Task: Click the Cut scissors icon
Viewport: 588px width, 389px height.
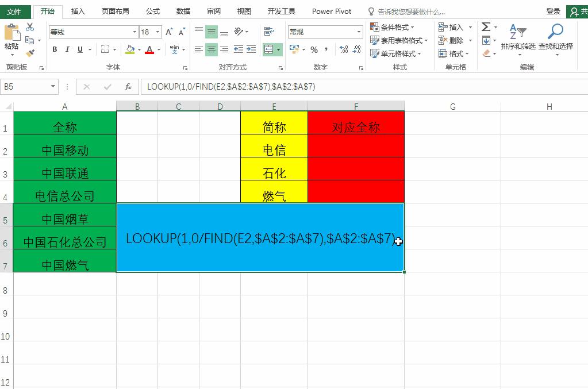Action: (30, 27)
